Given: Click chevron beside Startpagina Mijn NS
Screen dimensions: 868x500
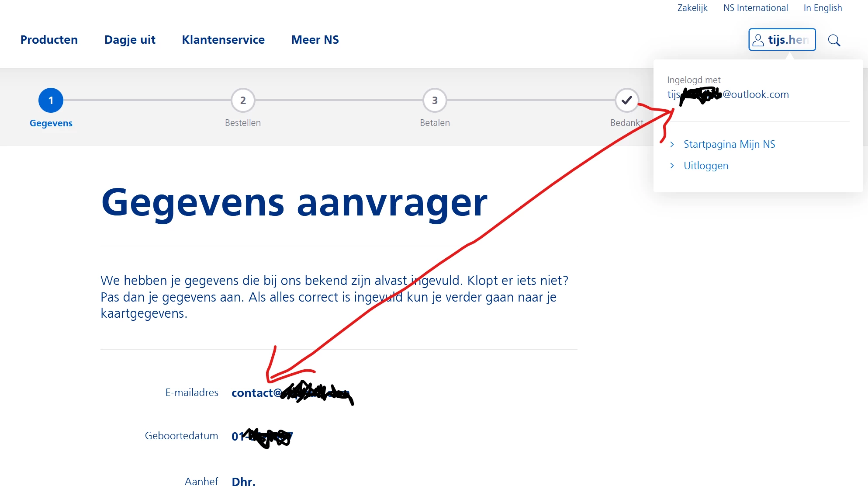Looking at the screenshot, I should 672,144.
